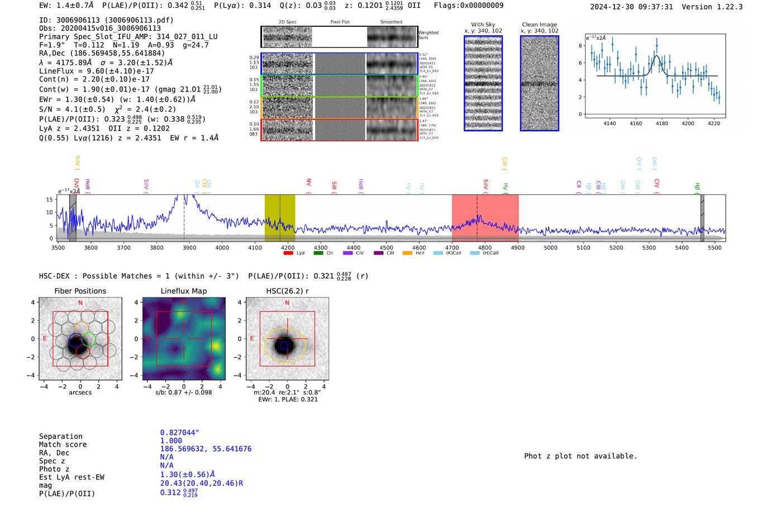Open the HSC(26.2) r image panel
This screenshot has height=532, width=782.
coord(287,339)
